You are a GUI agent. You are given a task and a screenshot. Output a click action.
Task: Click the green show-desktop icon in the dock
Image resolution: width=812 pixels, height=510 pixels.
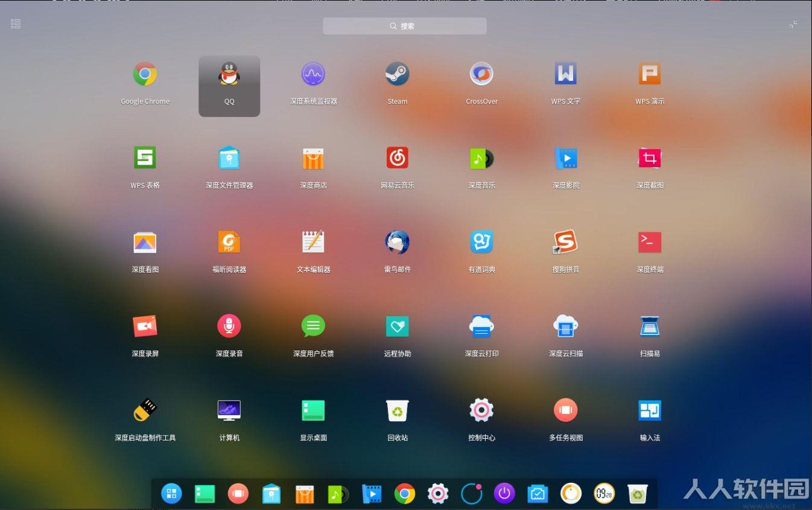coord(205,494)
